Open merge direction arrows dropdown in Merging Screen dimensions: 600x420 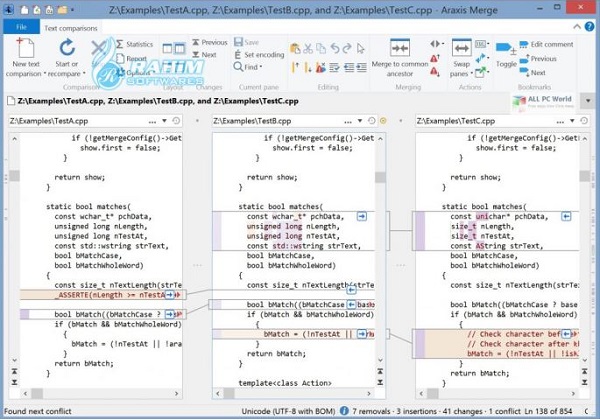(437, 44)
